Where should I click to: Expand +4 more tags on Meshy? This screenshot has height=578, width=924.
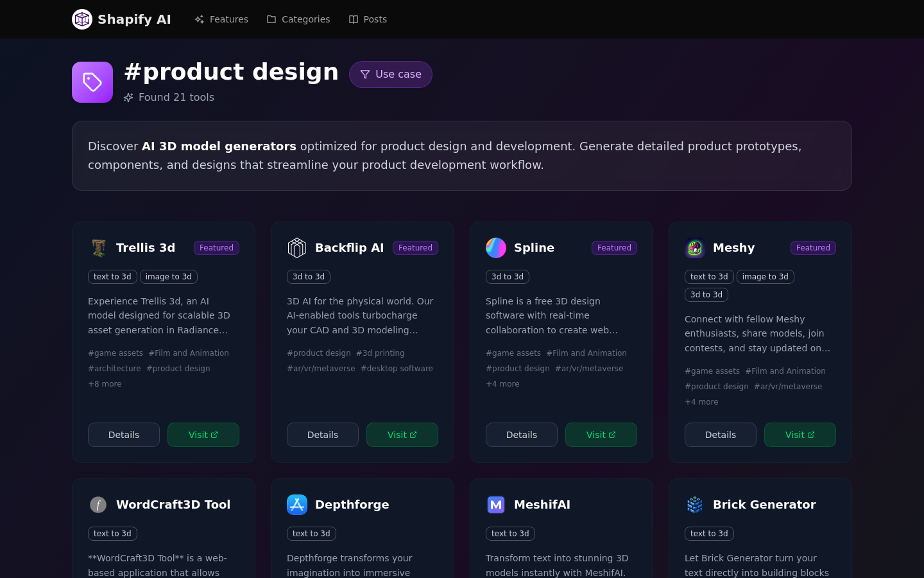coord(701,402)
